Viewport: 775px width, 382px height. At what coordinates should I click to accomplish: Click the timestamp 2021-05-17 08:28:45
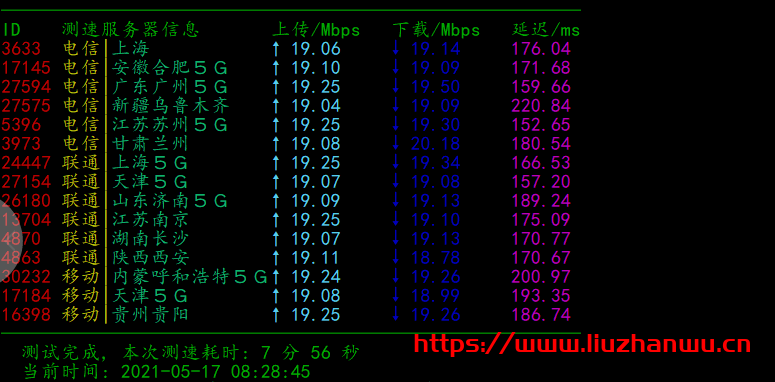click(215, 371)
